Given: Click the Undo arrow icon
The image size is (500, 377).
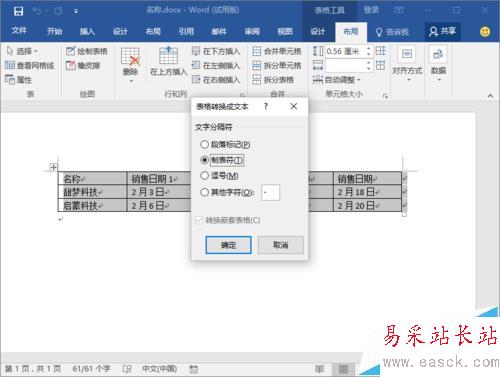Looking at the screenshot, I should coord(37,11).
